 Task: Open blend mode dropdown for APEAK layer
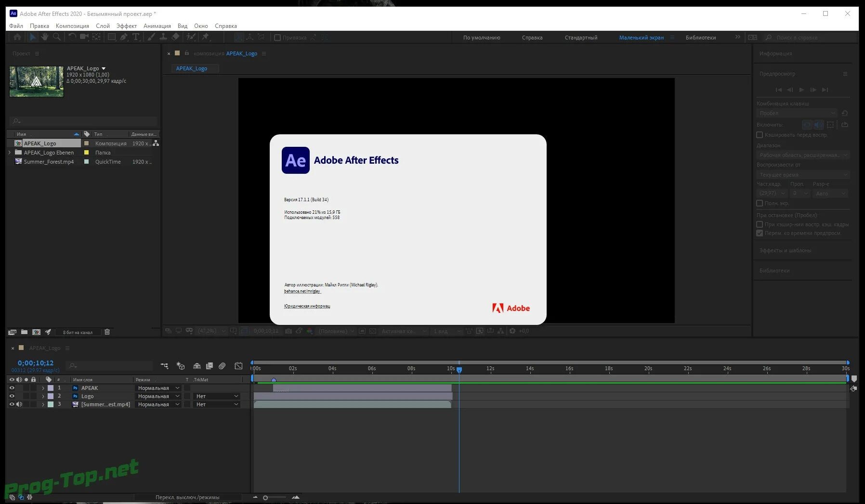click(x=158, y=388)
